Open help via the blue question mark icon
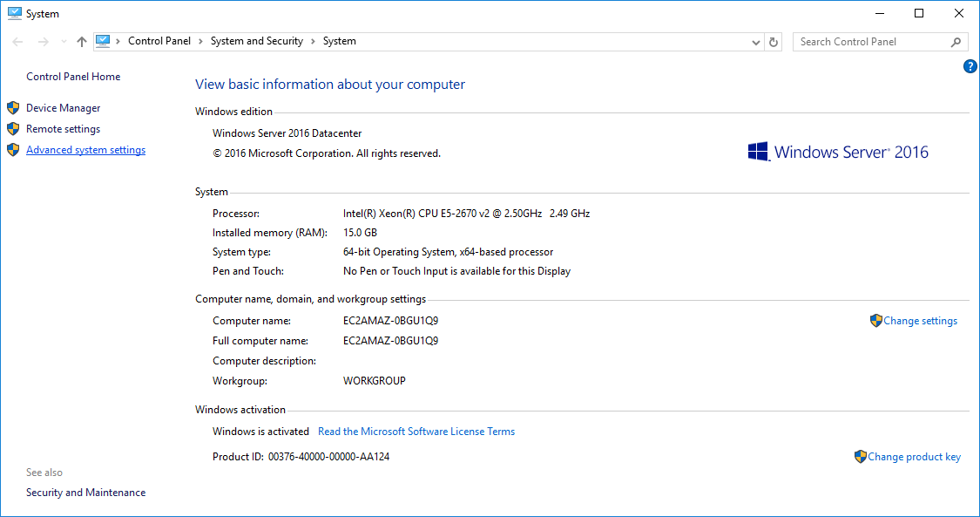This screenshot has width=980, height=517. pos(970,66)
